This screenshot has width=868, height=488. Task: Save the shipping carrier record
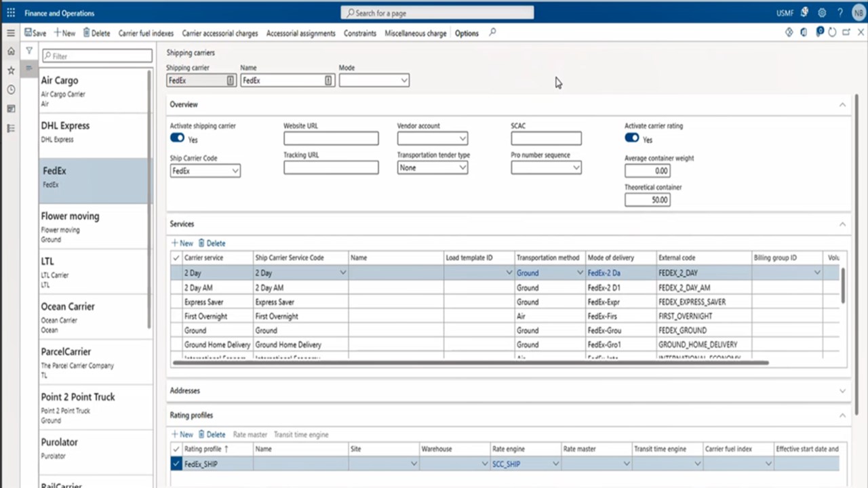pyautogui.click(x=35, y=33)
